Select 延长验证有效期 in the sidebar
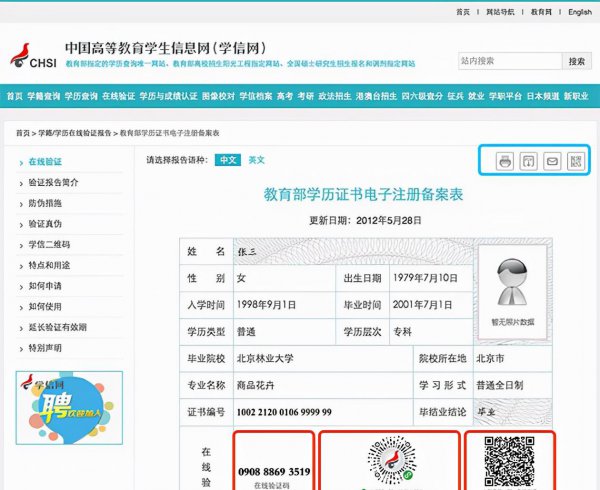This screenshot has height=490, width=600. click(58, 327)
